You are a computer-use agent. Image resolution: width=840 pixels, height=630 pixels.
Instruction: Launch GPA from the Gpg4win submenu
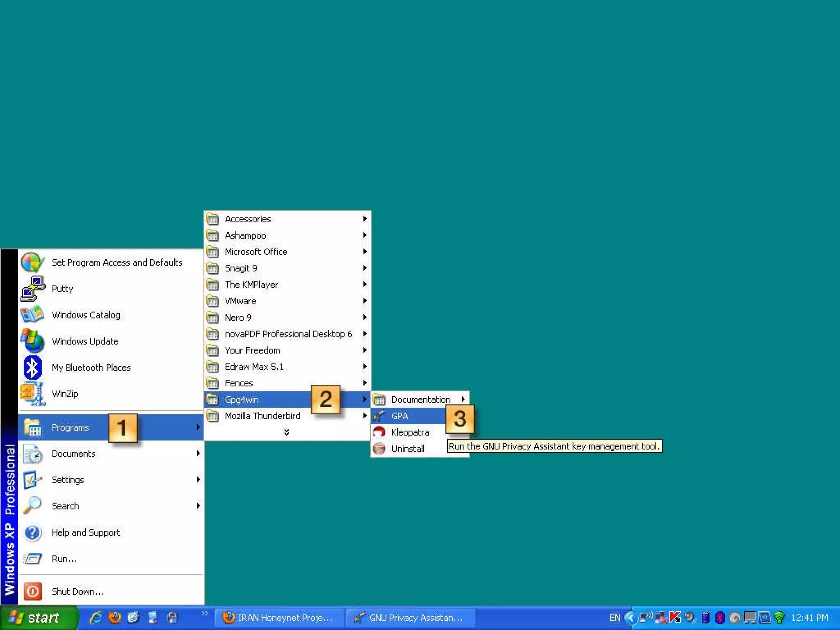[x=400, y=416]
